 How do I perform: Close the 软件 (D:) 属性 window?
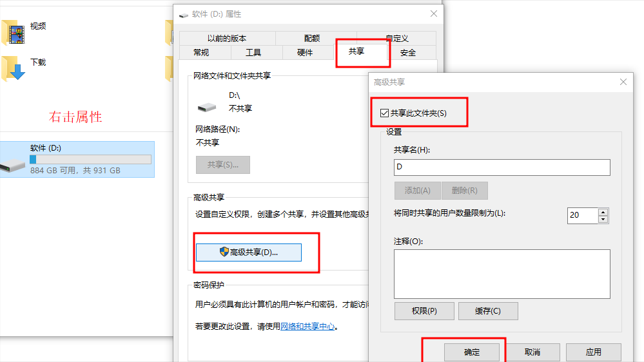[434, 14]
